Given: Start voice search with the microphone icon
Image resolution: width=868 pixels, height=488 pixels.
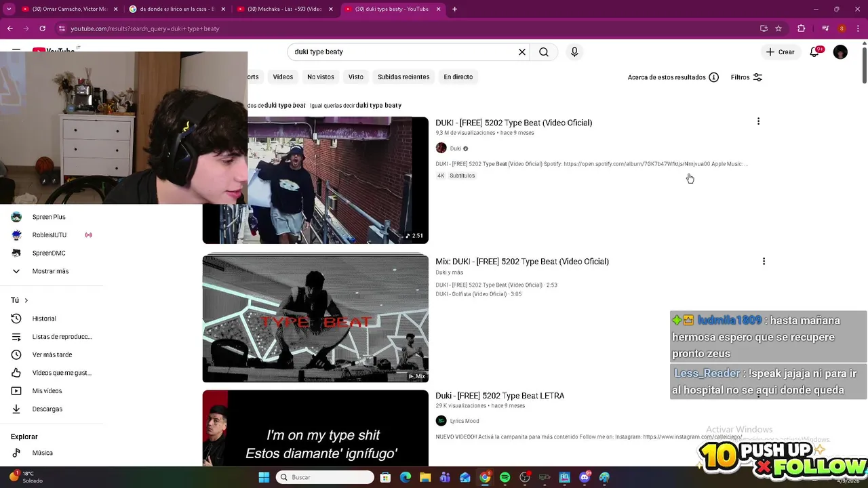Looking at the screenshot, I should pos(574,52).
